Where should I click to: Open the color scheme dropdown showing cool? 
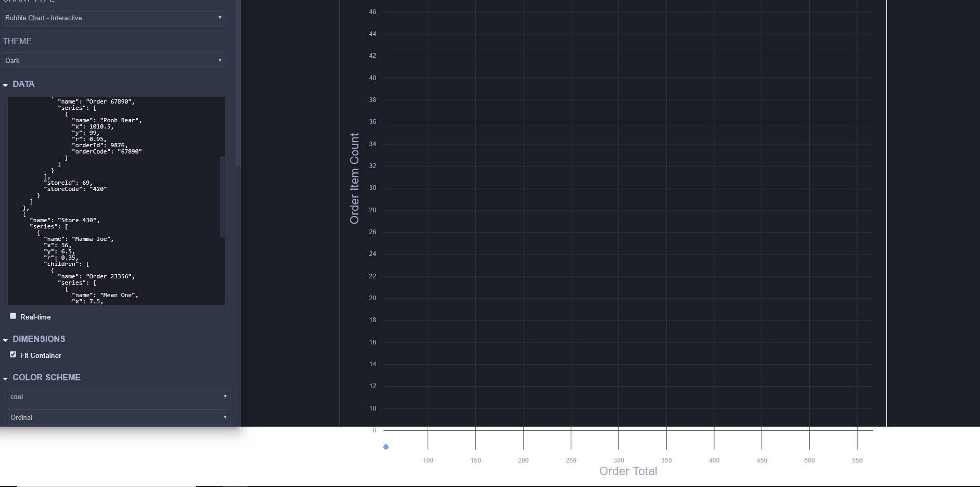(119, 396)
